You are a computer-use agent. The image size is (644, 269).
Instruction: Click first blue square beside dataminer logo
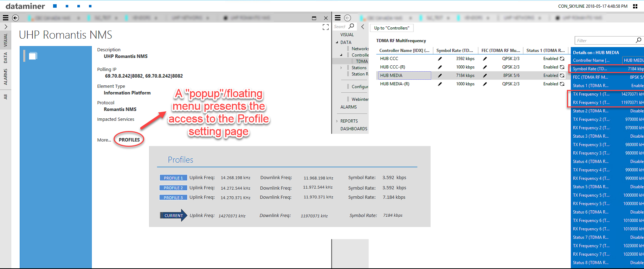point(55,6)
